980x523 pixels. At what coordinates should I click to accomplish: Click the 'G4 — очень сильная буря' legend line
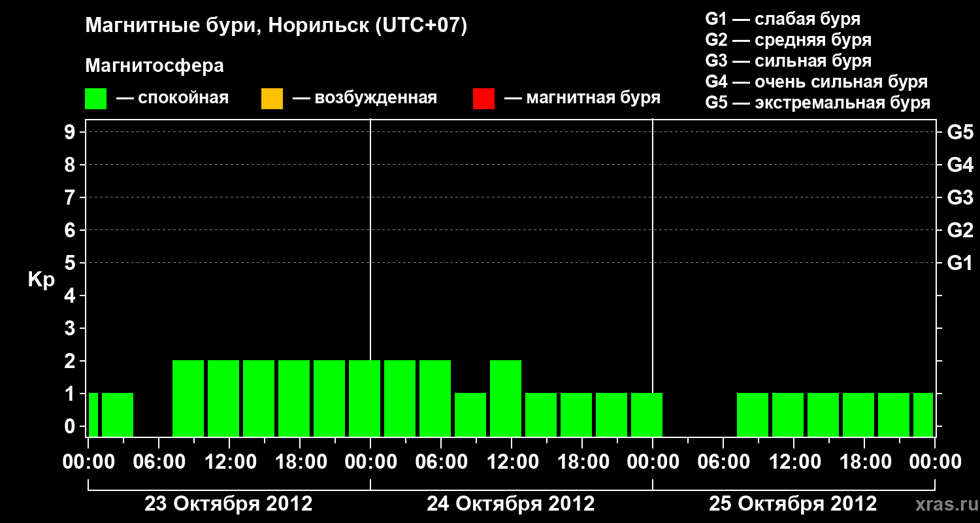click(x=816, y=82)
